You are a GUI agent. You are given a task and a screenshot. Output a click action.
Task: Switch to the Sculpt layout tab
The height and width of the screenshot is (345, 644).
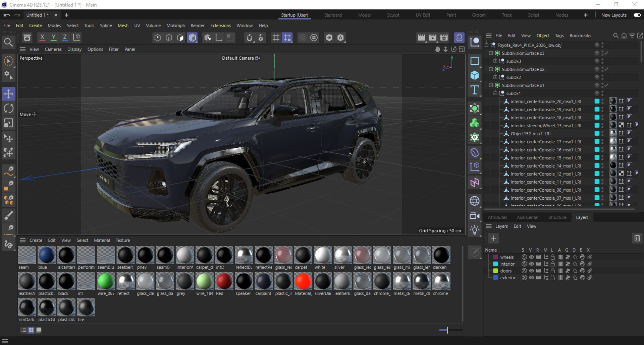pyautogui.click(x=393, y=15)
